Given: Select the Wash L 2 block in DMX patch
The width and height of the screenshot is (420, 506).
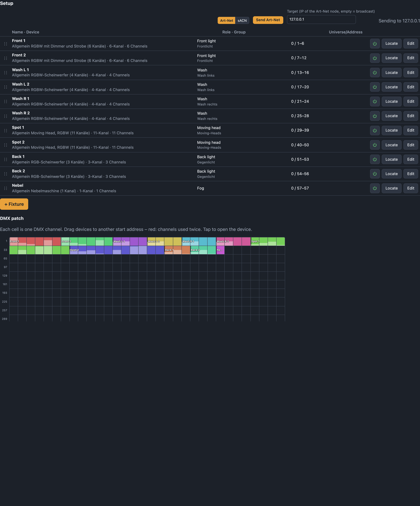Looking at the screenshot, I should click(164, 241).
